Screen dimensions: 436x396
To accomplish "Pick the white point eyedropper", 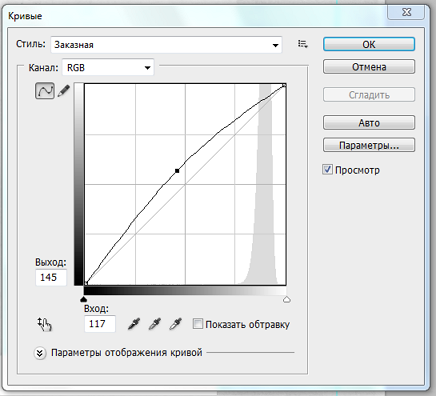I will pos(175,324).
